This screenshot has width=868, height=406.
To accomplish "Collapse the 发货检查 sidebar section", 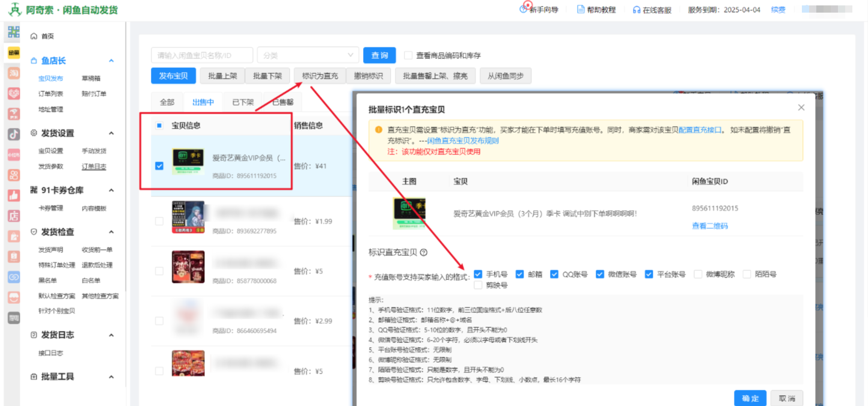I will [111, 232].
